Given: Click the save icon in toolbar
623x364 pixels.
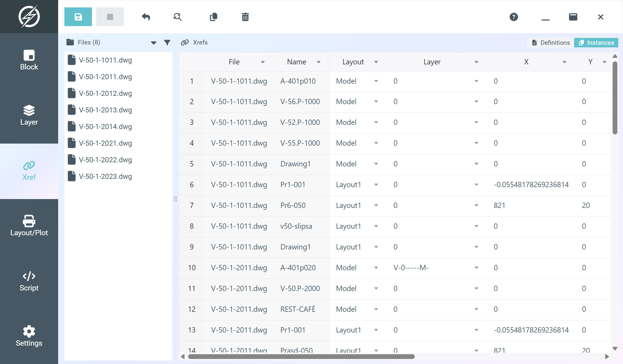Looking at the screenshot, I should pos(78,17).
